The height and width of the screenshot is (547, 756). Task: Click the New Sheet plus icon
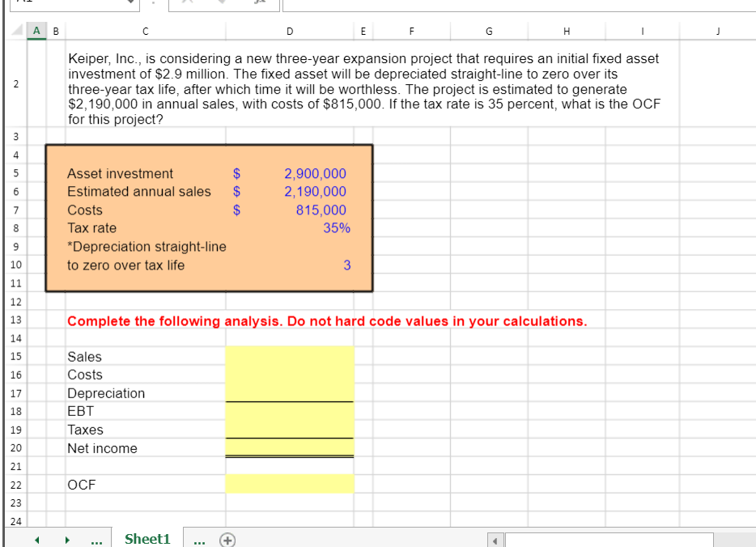click(x=227, y=539)
